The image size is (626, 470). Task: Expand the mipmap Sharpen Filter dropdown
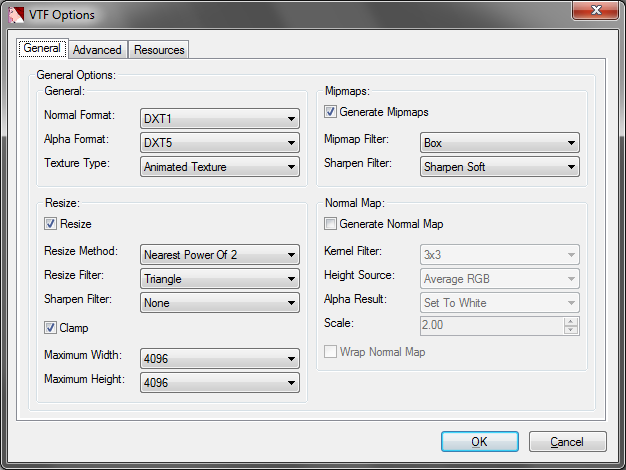(500, 167)
